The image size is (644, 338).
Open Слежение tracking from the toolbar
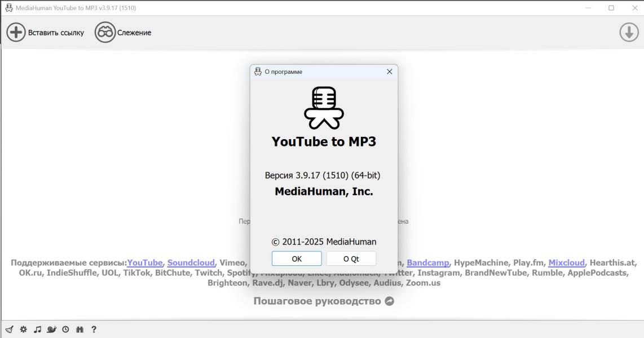(123, 33)
